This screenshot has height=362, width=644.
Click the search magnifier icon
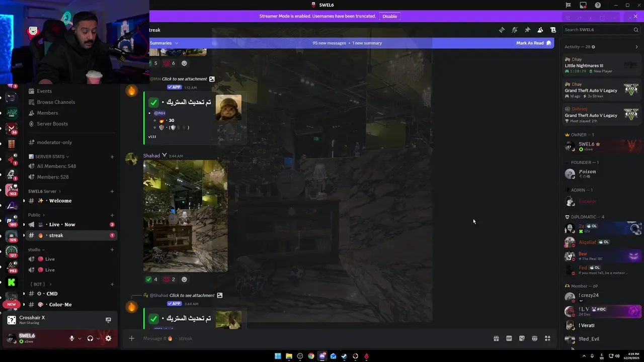[636, 30]
